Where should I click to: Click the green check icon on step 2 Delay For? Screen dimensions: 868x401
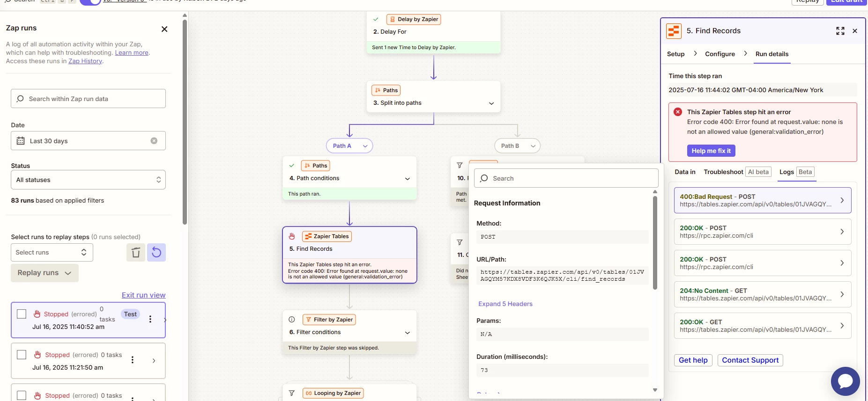point(376,19)
